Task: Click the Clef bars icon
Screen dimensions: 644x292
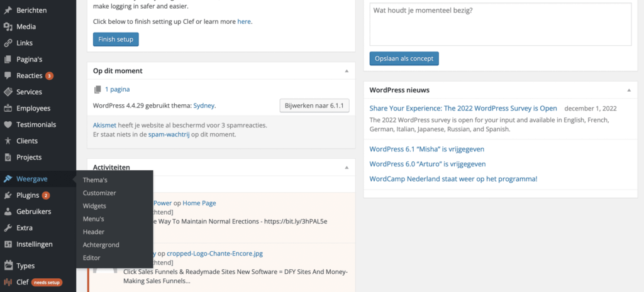Action: [x=8, y=282]
